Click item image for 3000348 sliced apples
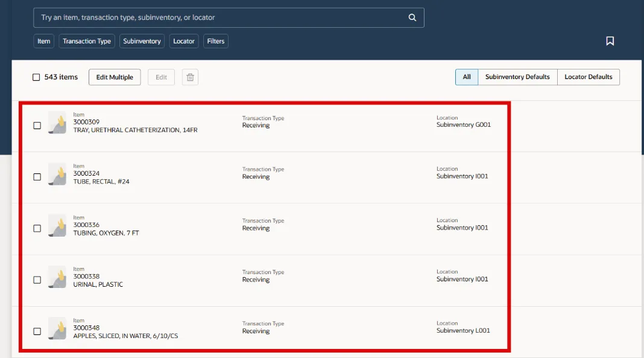644x358 pixels. point(57,328)
